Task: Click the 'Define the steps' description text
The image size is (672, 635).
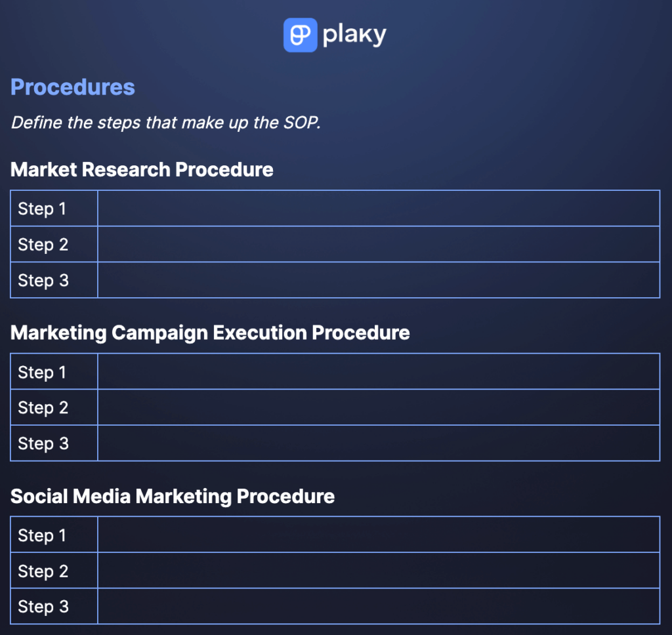Action: point(165,123)
